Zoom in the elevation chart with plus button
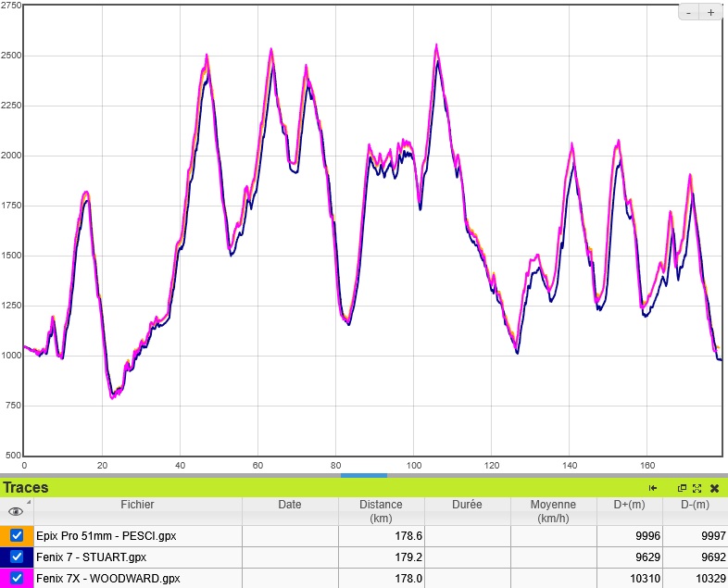This screenshot has height=588, width=728. pyautogui.click(x=710, y=12)
